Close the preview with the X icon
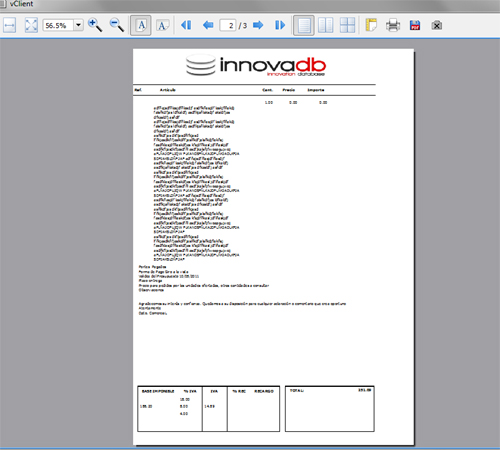The height and width of the screenshot is (450, 500). pyautogui.click(x=437, y=25)
